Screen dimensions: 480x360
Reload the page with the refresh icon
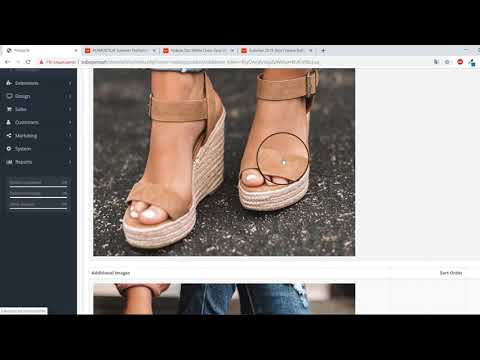(x=28, y=62)
